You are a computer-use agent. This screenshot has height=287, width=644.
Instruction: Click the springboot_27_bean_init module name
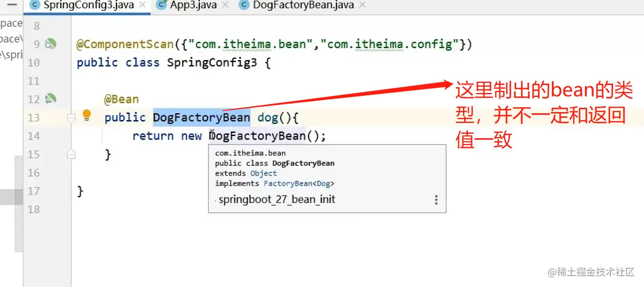(277, 200)
